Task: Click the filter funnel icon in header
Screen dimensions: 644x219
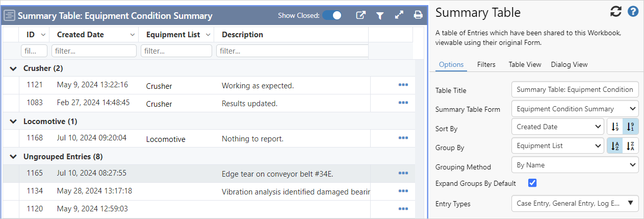Action: click(380, 15)
